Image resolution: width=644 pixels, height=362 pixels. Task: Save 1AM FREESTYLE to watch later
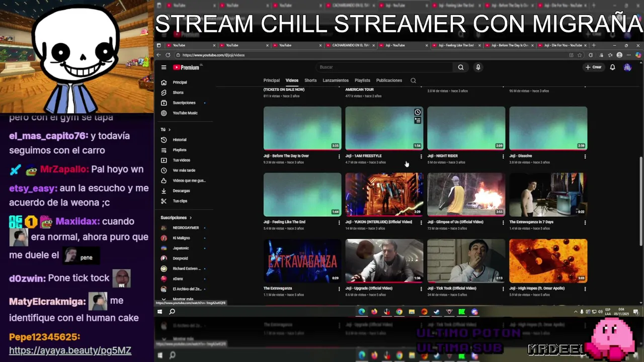[418, 112]
